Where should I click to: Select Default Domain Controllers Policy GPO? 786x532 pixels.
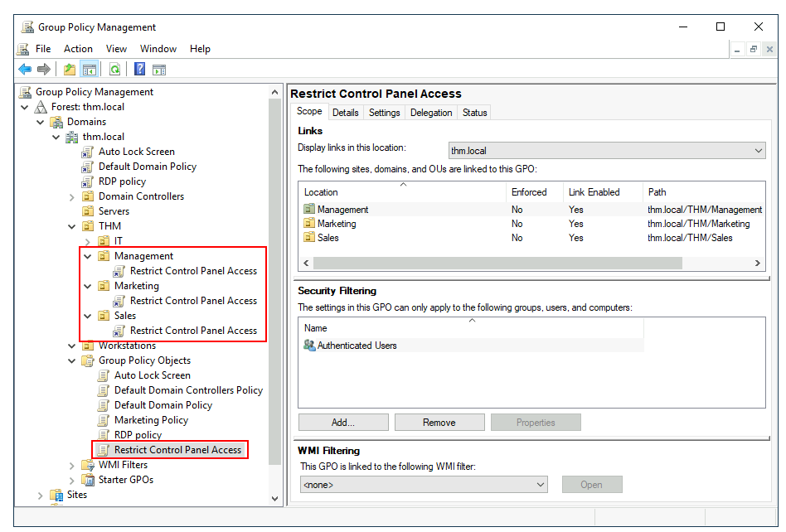point(188,390)
